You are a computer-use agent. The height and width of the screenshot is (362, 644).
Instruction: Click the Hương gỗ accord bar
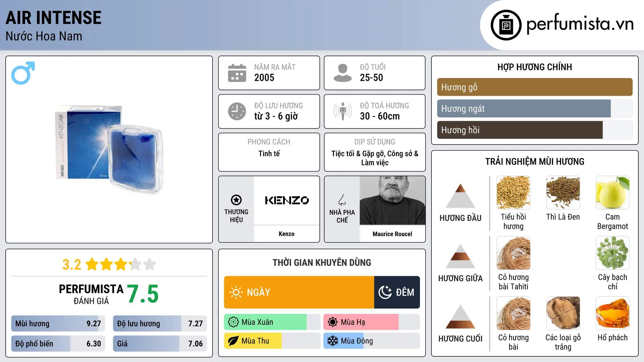(x=535, y=87)
